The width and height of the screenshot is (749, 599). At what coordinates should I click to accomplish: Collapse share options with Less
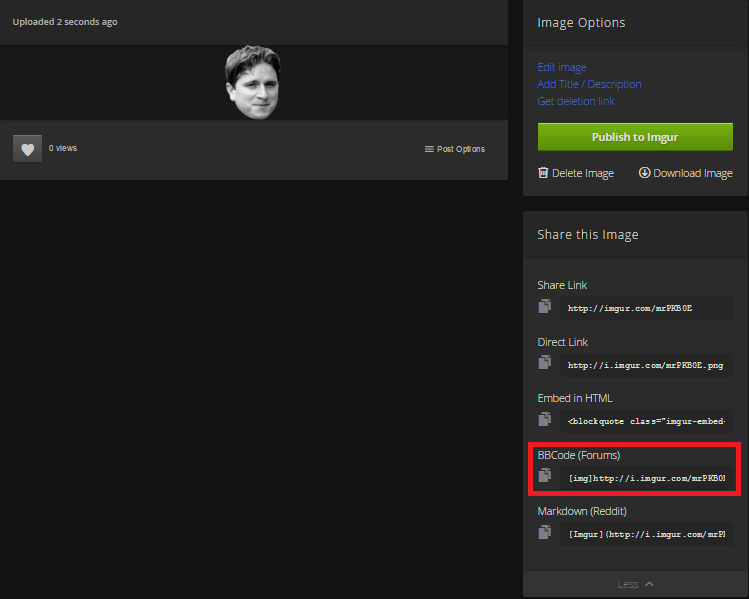(x=635, y=584)
